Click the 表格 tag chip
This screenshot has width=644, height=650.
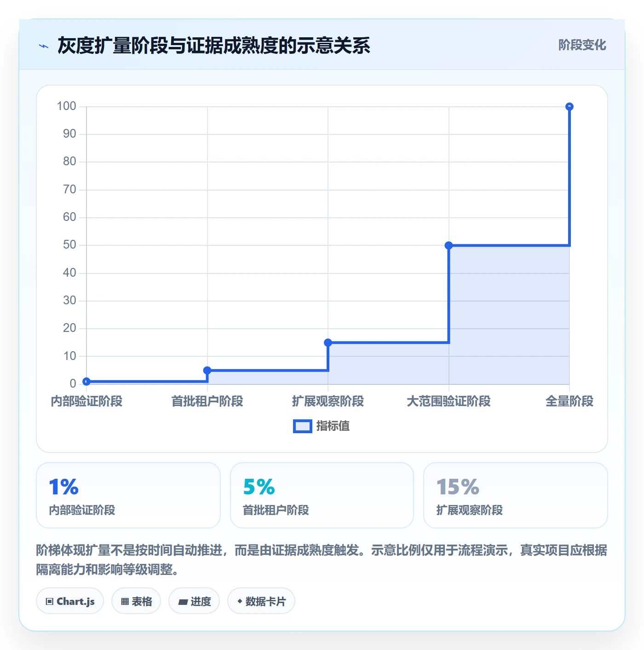pos(136,601)
